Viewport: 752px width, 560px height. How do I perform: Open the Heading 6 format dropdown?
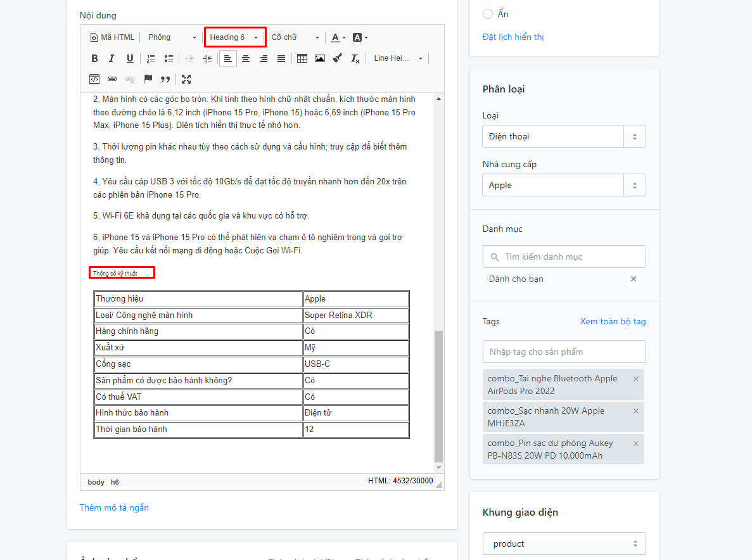[234, 37]
